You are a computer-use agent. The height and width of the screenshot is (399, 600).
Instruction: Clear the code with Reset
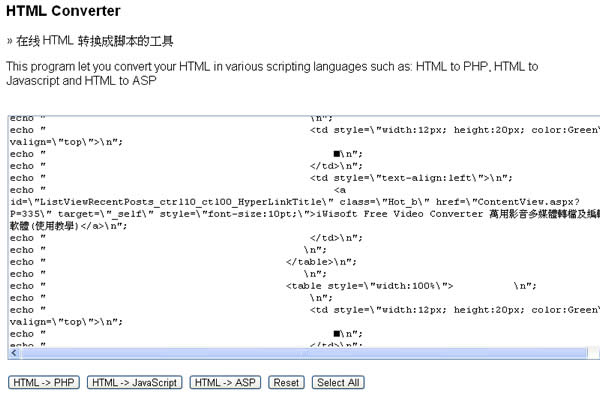286,383
